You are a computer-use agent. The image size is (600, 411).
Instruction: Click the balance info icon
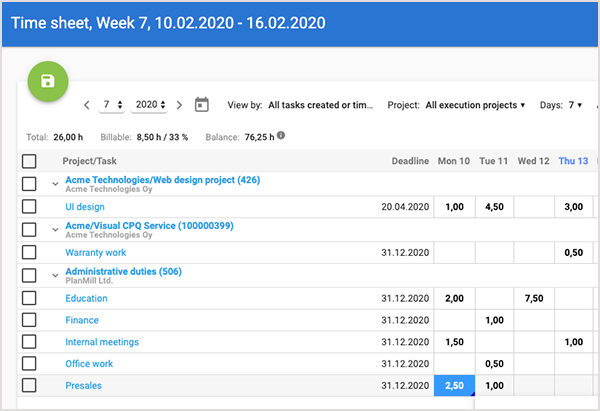(x=281, y=135)
